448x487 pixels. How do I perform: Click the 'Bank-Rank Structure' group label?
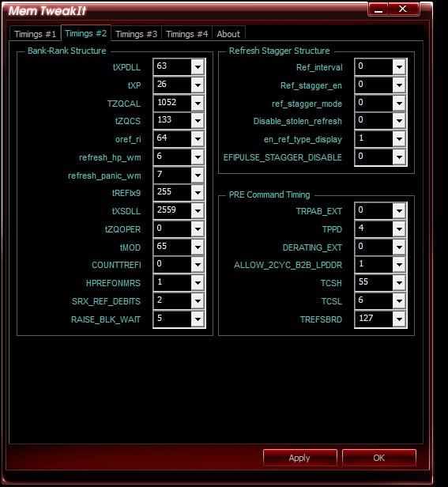(x=66, y=51)
